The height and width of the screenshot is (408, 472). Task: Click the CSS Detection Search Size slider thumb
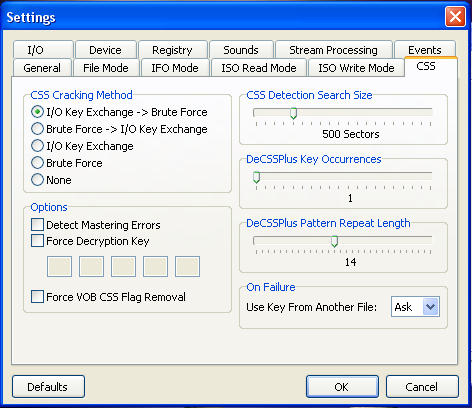[293, 113]
